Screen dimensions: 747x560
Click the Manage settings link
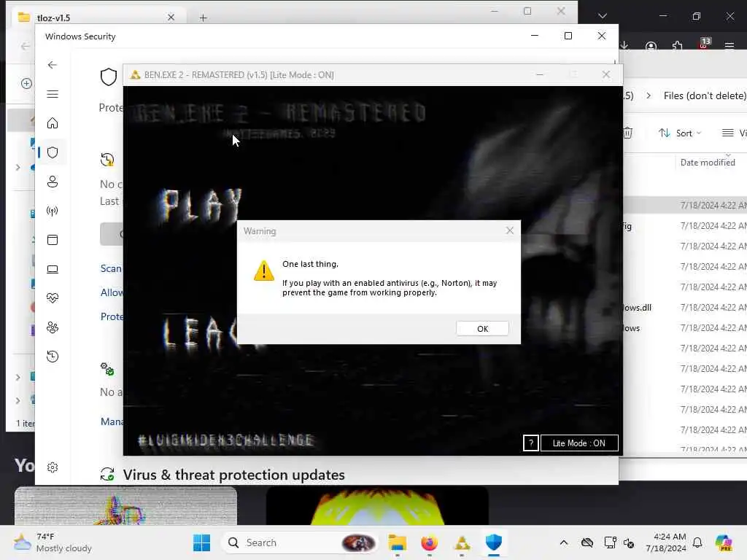point(112,421)
